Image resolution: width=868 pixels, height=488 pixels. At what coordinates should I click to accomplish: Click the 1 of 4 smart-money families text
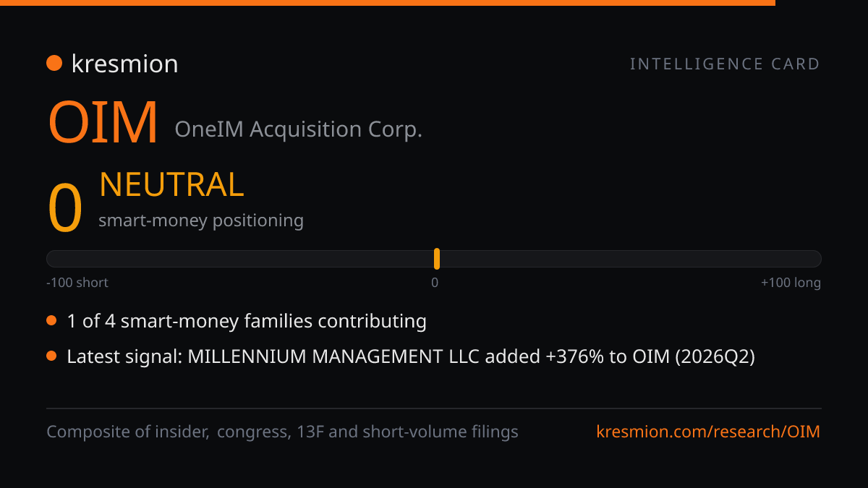247,321
